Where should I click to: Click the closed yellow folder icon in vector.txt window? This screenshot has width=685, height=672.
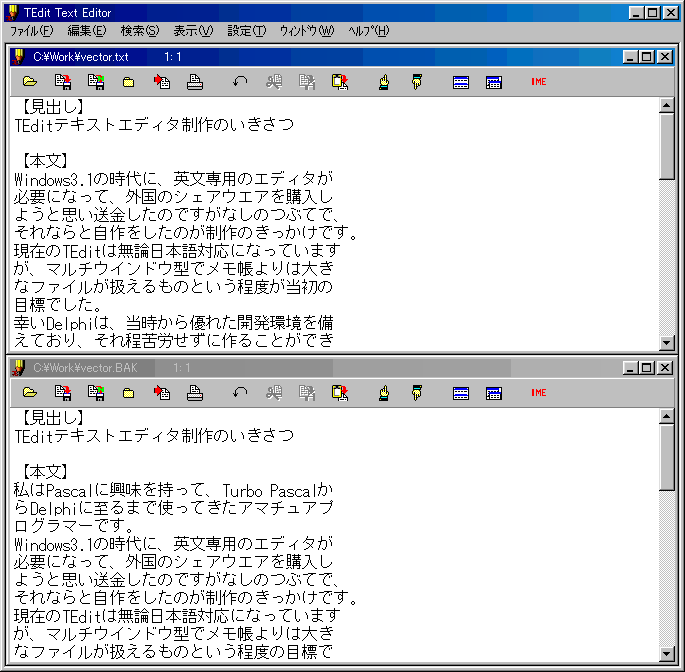pyautogui.click(x=128, y=82)
